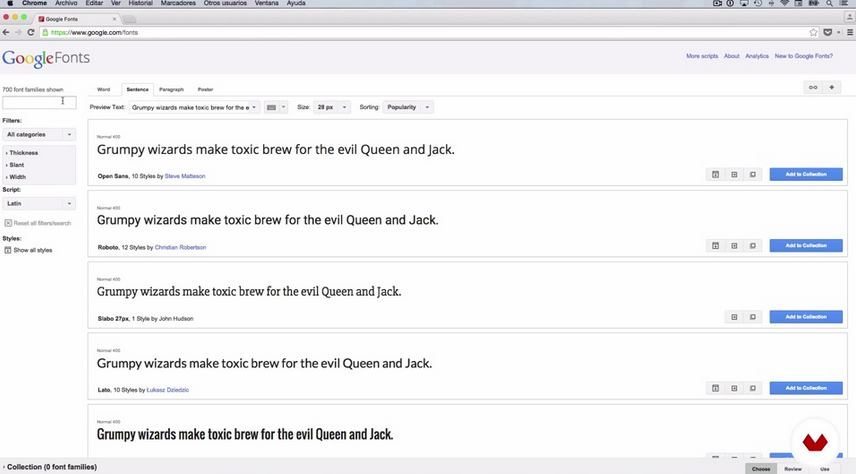Expand Thickness filter

pos(22,153)
